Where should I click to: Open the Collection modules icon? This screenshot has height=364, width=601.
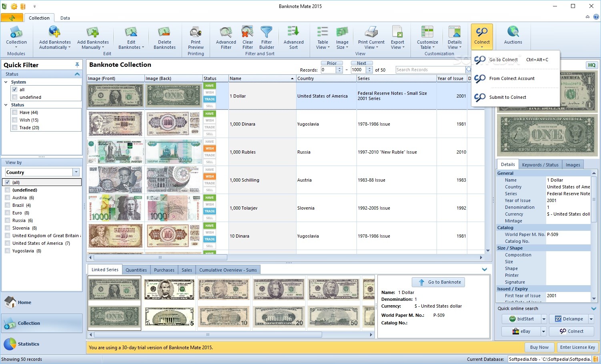(x=16, y=37)
